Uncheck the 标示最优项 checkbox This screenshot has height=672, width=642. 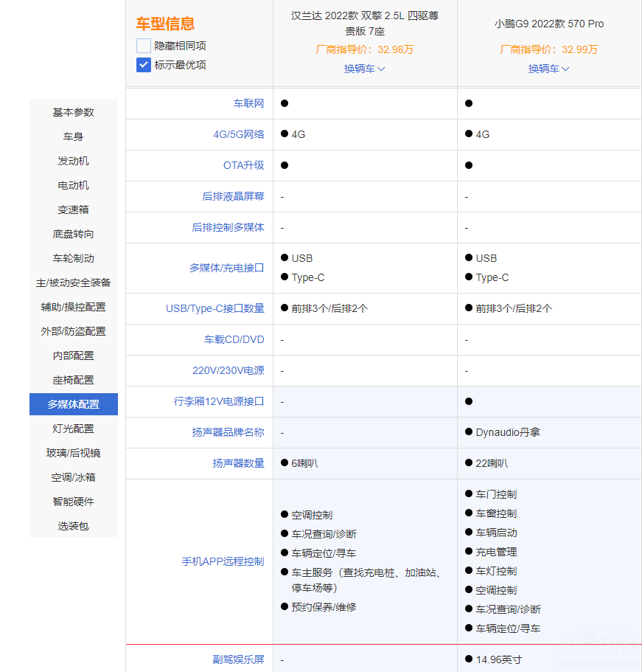144,65
